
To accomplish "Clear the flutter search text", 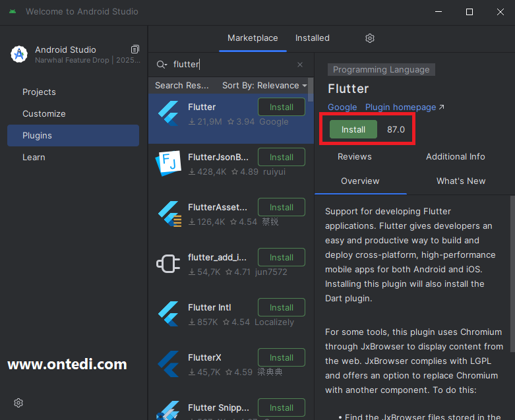I will (x=300, y=65).
